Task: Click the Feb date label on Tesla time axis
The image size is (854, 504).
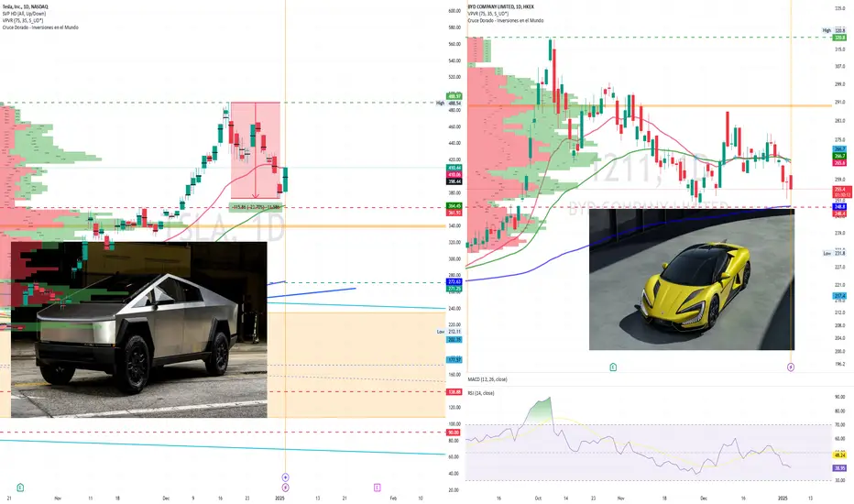Action: click(x=393, y=498)
